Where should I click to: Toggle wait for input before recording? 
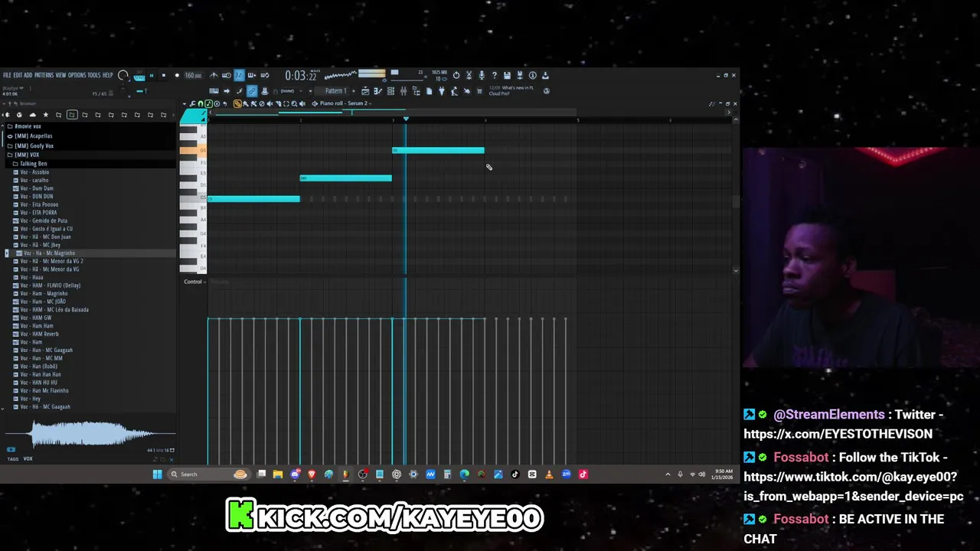pos(227,75)
